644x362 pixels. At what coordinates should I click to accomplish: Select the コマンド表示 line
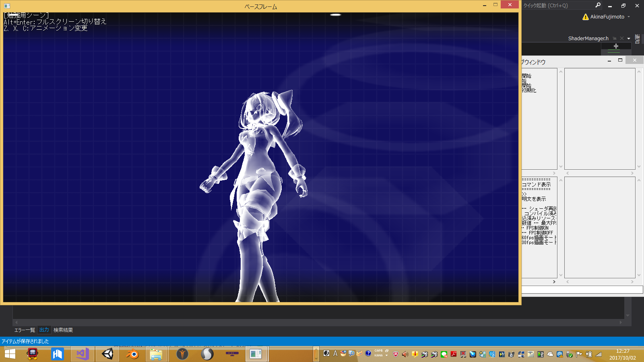click(537, 185)
